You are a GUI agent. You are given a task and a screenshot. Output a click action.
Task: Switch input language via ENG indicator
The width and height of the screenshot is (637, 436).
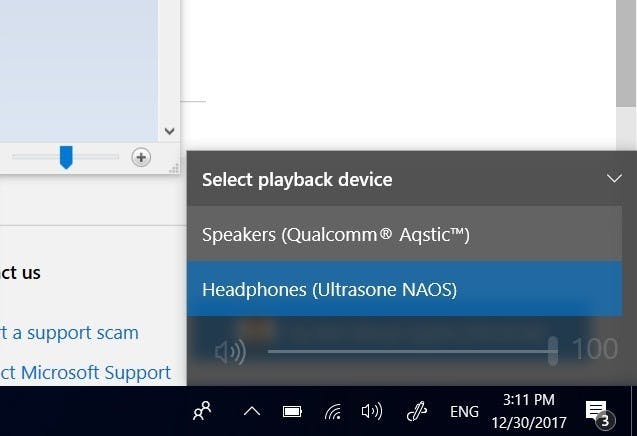point(464,412)
